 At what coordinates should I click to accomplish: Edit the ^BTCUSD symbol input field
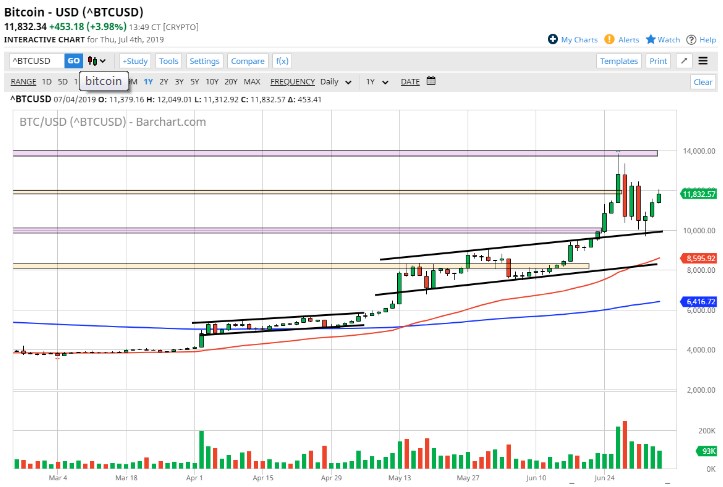click(37, 61)
